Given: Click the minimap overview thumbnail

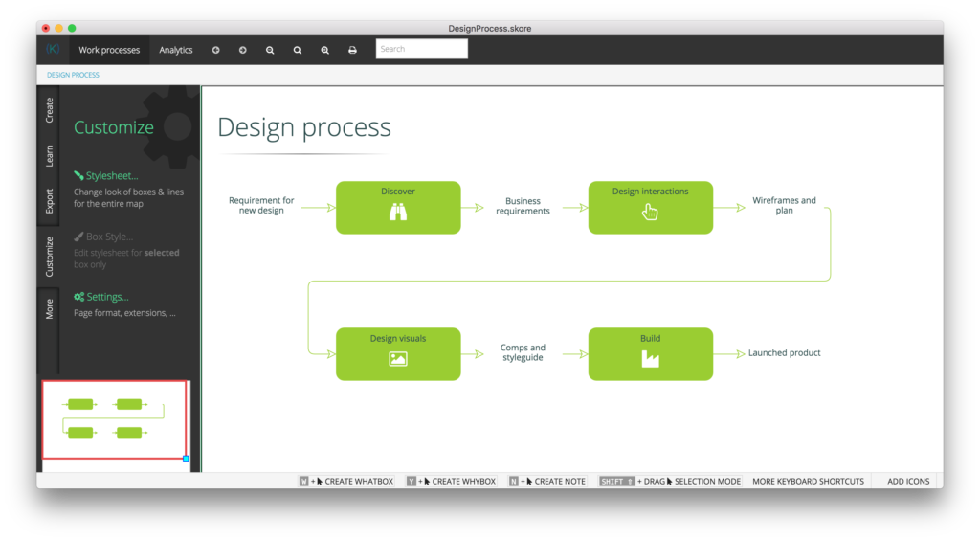Looking at the screenshot, I should click(x=115, y=419).
